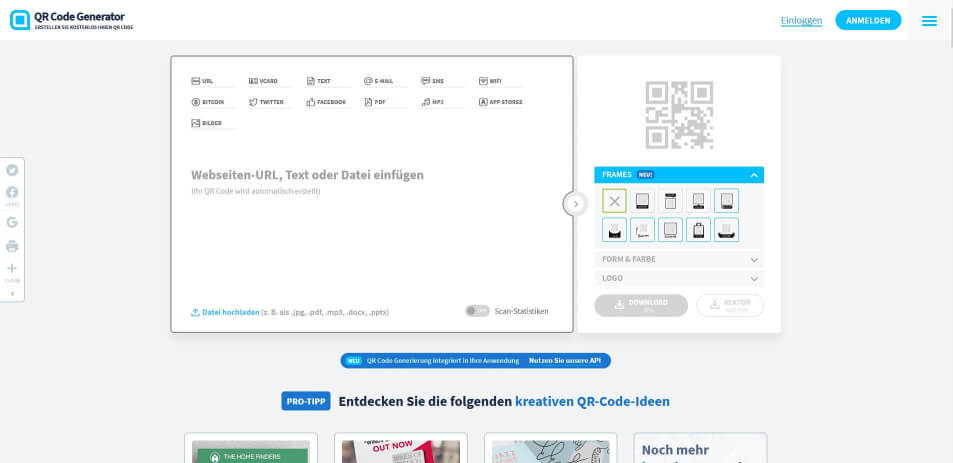Select the handwriting-arrow frame in the bottom row
The height and width of the screenshot is (463, 953).
642,230
